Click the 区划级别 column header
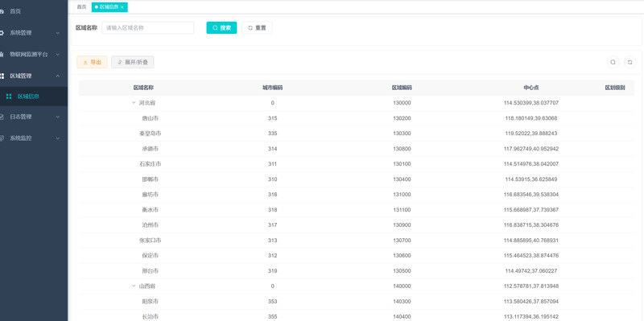This screenshot has height=321, width=644. (x=615, y=88)
